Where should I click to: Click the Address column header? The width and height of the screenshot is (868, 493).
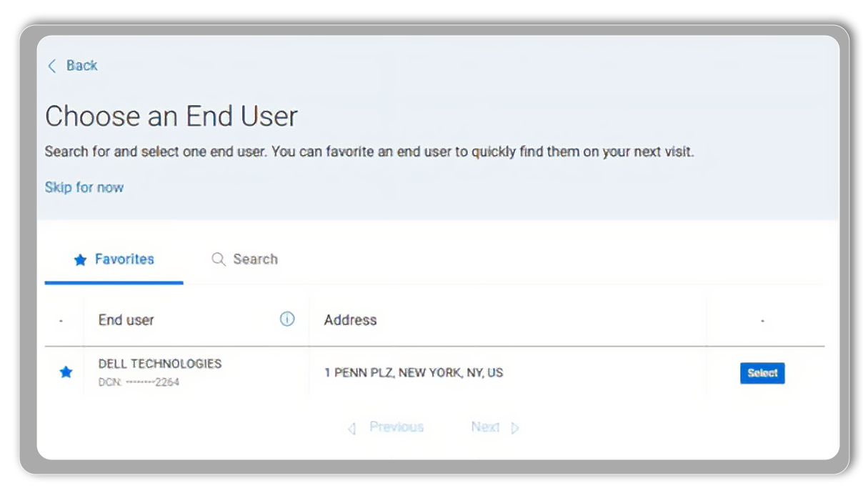point(350,320)
